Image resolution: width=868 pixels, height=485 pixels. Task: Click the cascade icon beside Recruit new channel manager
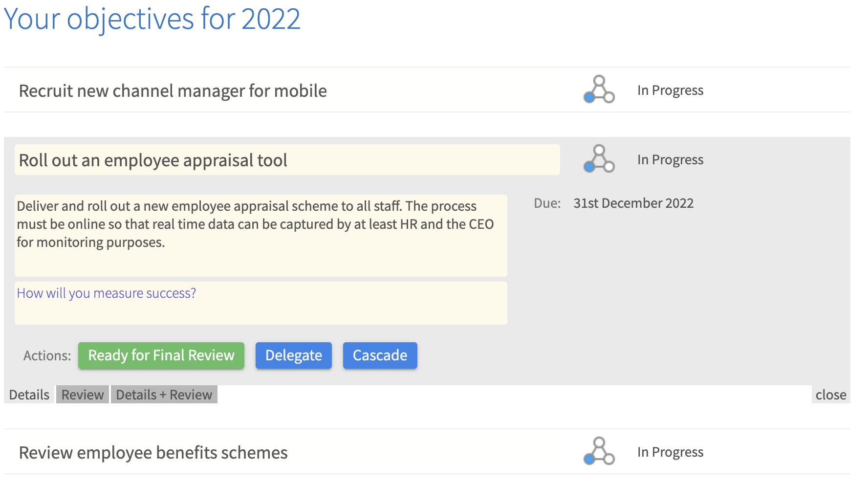[598, 90]
